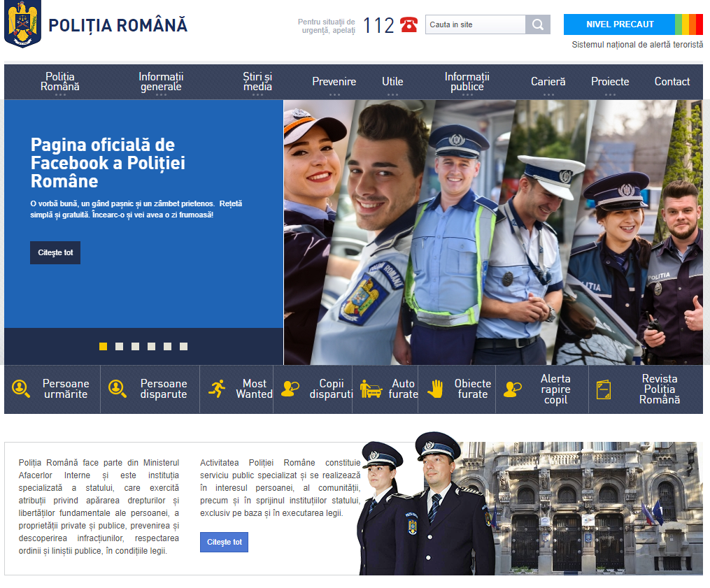
Task: Expand the Poliția Română nav menu
Action: [59, 82]
